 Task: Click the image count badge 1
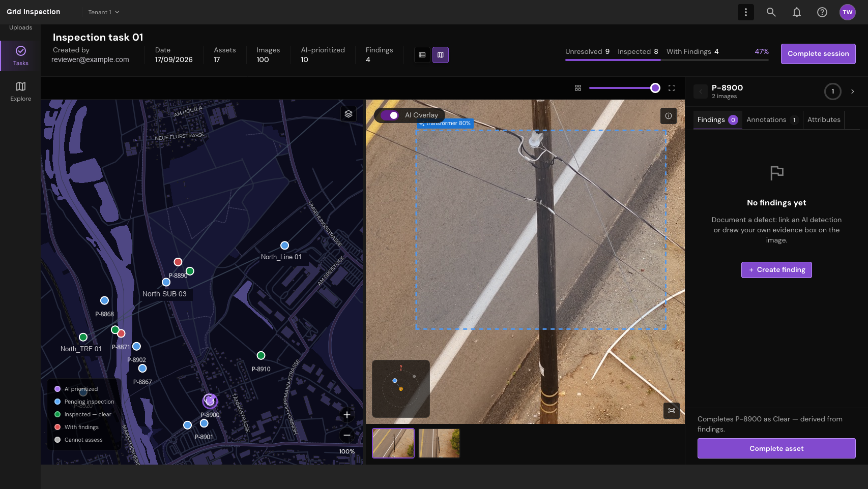(x=832, y=91)
